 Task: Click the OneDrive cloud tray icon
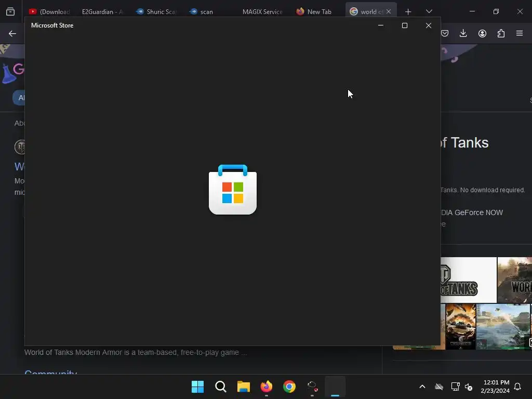(439, 387)
